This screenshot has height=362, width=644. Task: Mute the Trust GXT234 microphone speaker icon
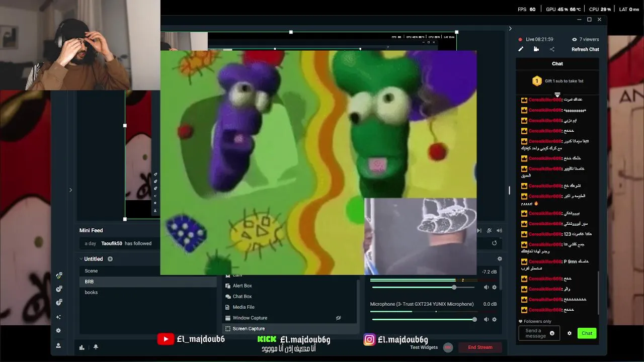[x=486, y=319]
